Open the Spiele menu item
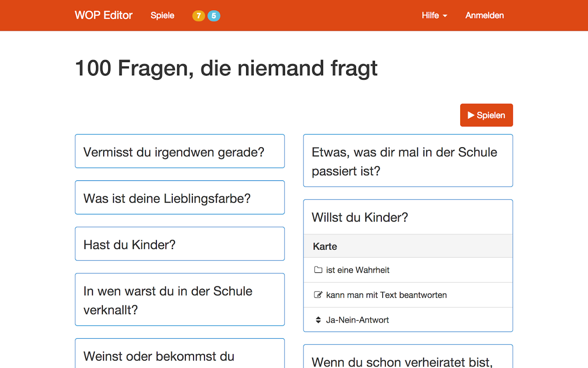The height and width of the screenshot is (368, 588). (x=162, y=16)
